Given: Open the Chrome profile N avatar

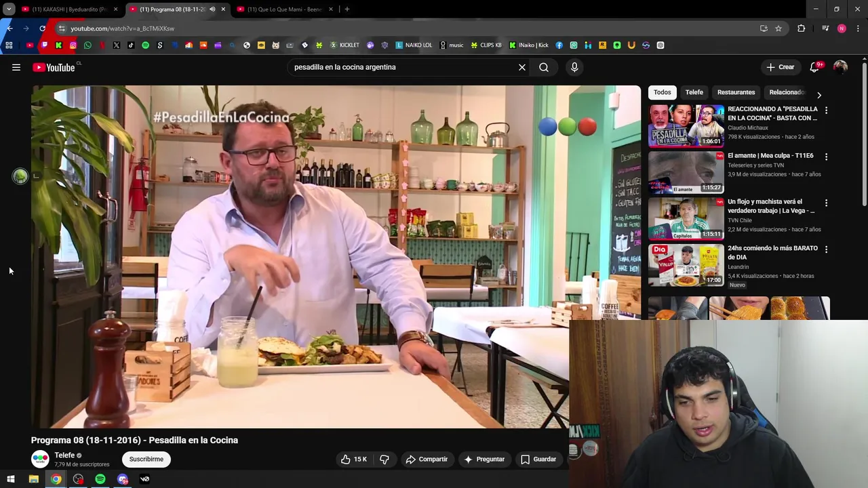Looking at the screenshot, I should [842, 28].
